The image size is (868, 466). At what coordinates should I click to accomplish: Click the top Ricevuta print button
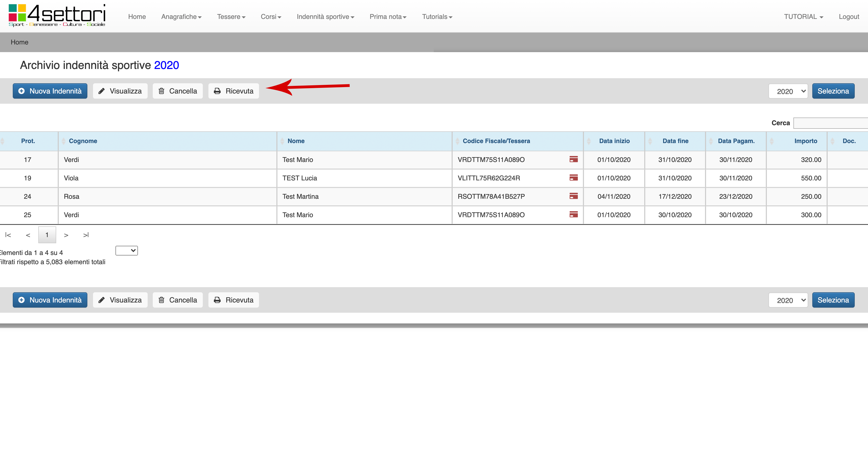(x=233, y=91)
